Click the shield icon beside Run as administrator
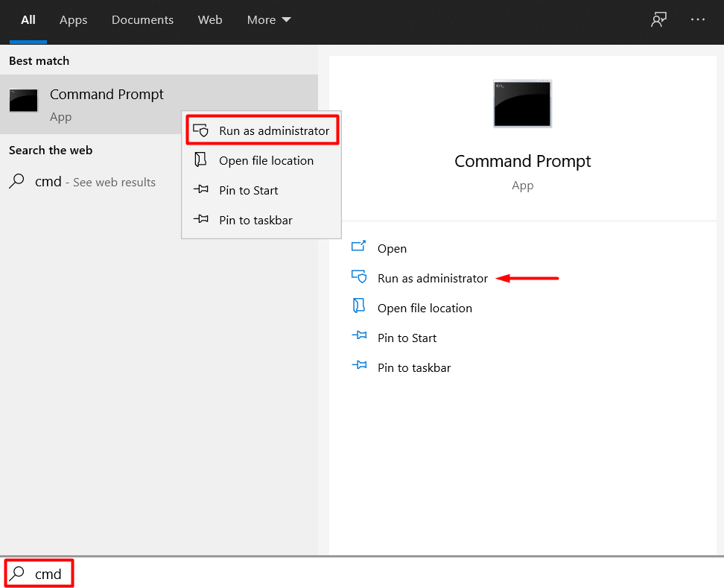Image resolution: width=724 pixels, height=588 pixels. (360, 277)
